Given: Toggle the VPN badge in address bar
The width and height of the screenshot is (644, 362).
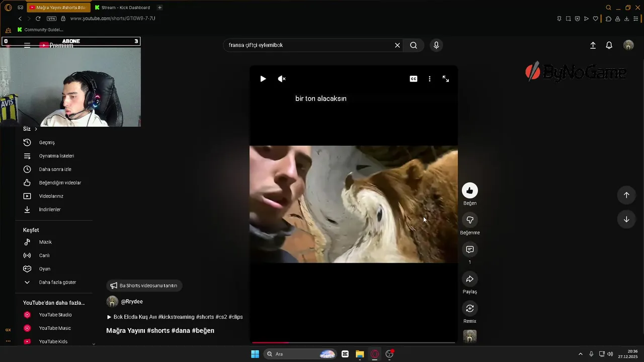Looking at the screenshot, I should [x=51, y=19].
